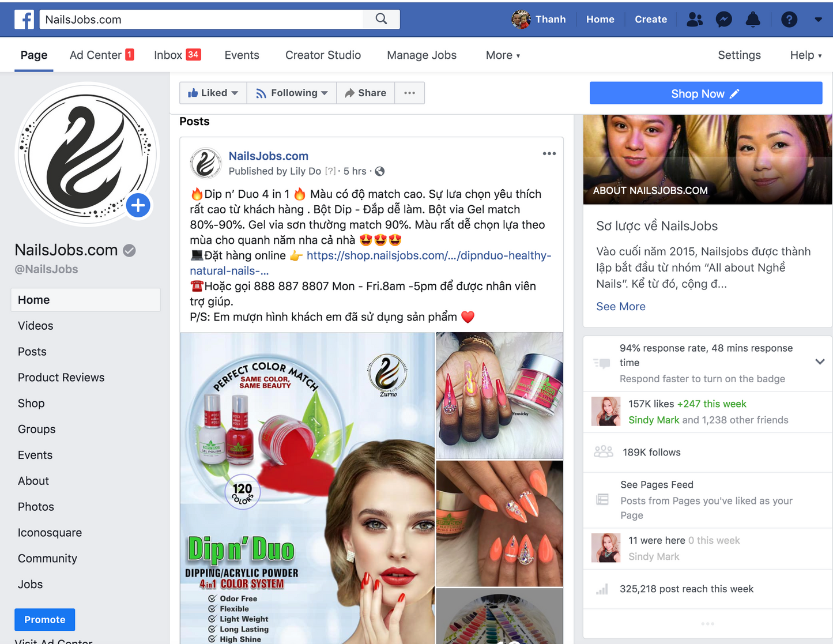This screenshot has height=644, width=833.
Task: Select About in the left sidebar
Action: [x=33, y=481]
